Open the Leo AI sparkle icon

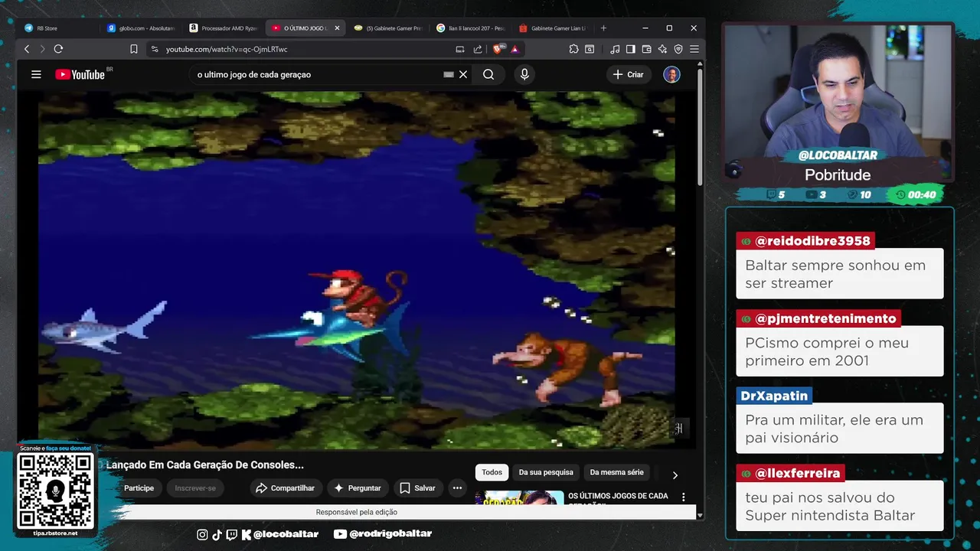662,49
